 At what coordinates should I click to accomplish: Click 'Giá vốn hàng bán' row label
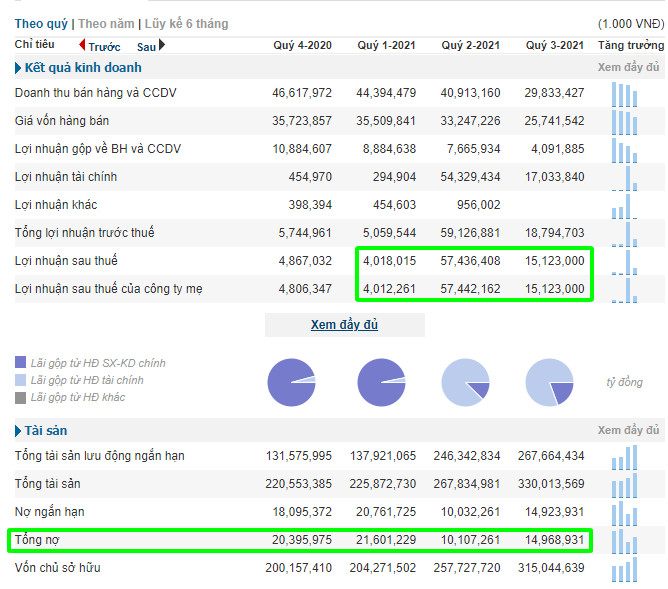(x=62, y=121)
